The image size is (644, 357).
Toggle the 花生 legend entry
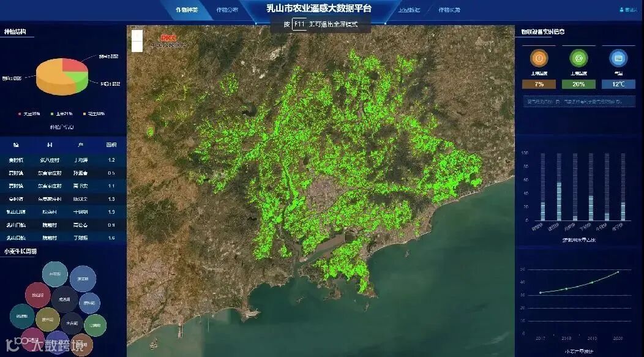(94, 114)
